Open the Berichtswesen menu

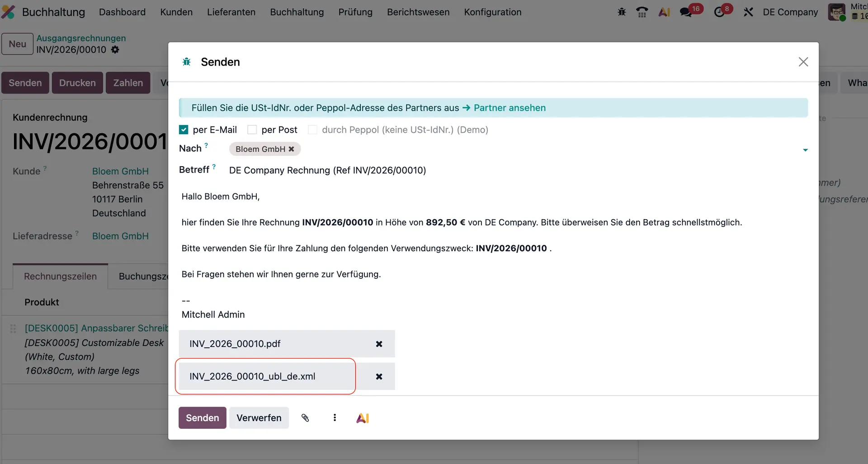(418, 12)
